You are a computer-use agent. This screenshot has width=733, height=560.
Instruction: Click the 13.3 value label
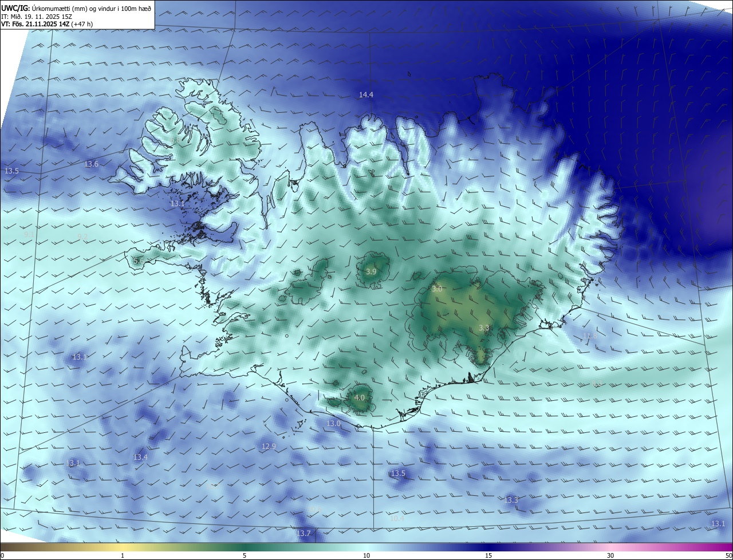coord(511,500)
